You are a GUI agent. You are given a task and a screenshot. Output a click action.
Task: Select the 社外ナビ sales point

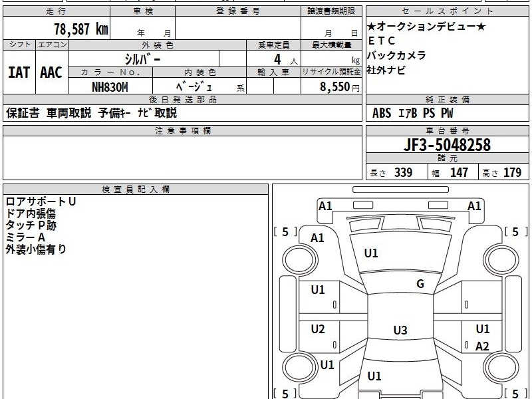coord(386,70)
